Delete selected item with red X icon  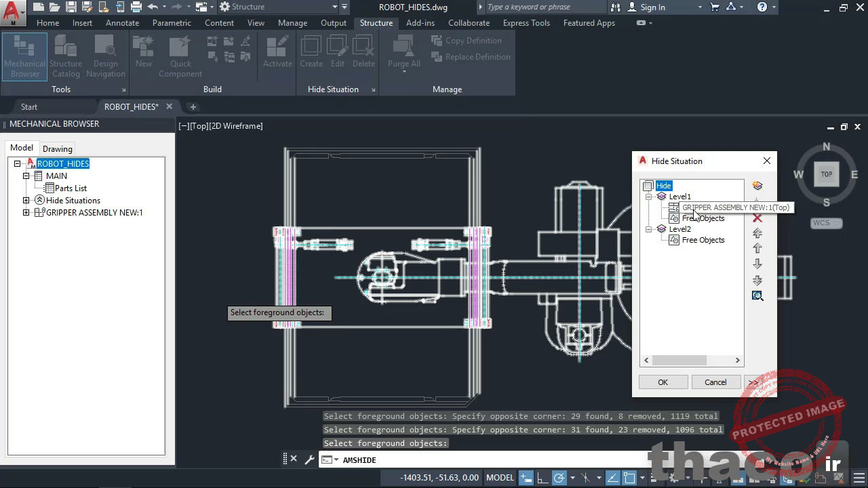click(757, 218)
